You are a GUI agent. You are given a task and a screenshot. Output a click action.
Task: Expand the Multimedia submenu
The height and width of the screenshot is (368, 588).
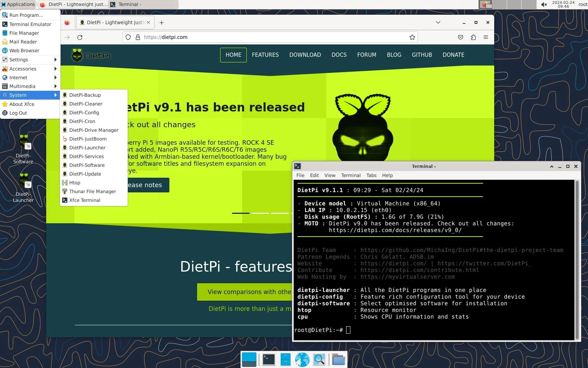tap(30, 86)
